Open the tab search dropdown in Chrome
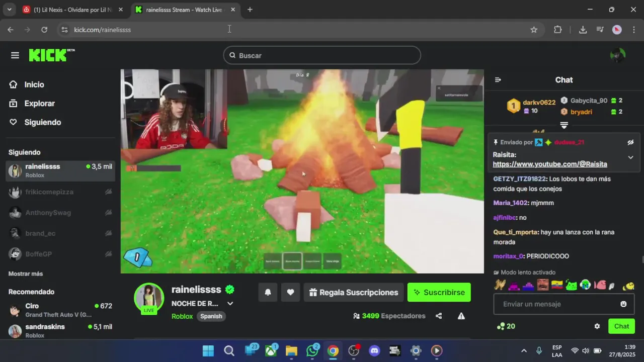The height and width of the screenshot is (362, 644). click(x=9, y=10)
